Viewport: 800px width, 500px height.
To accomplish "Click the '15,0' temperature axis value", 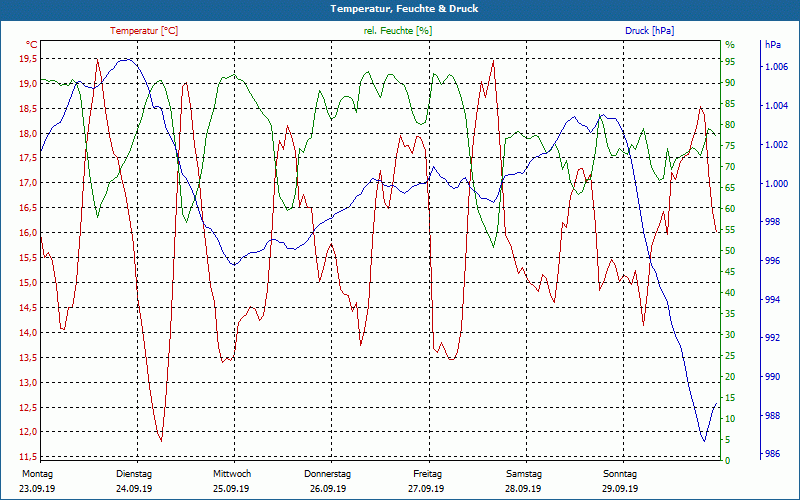I will (28, 283).
